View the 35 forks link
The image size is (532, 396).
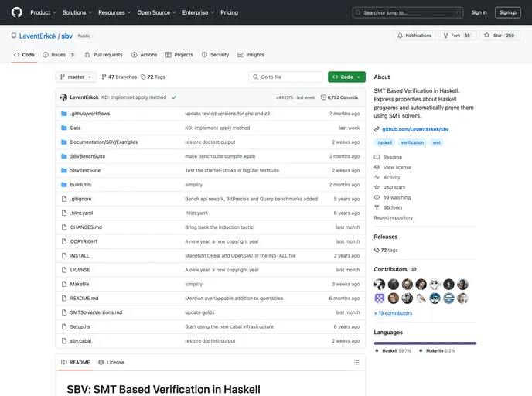388,207
